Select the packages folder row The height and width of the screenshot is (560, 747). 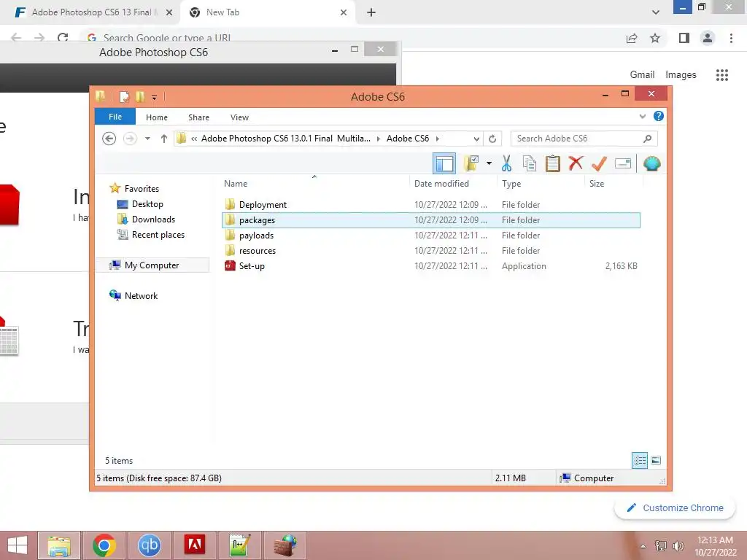coord(430,220)
